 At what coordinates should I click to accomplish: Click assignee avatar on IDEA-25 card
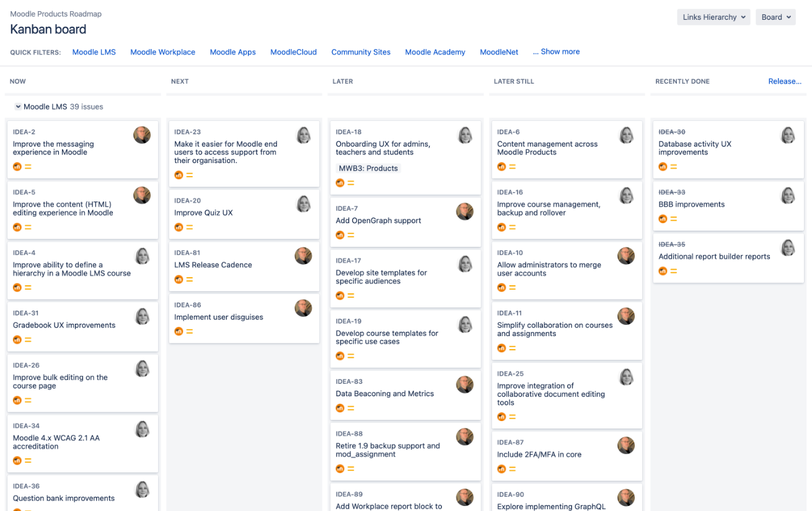tap(626, 377)
